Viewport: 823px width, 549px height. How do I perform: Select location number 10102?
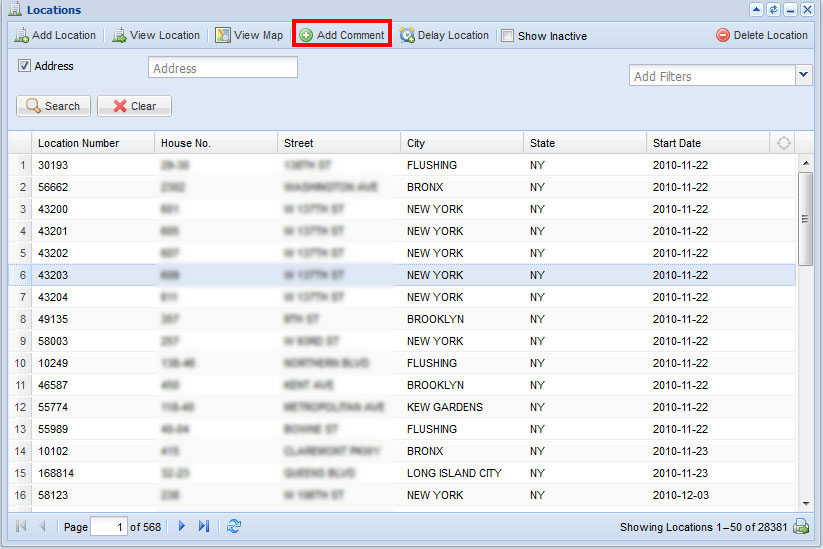coord(53,451)
